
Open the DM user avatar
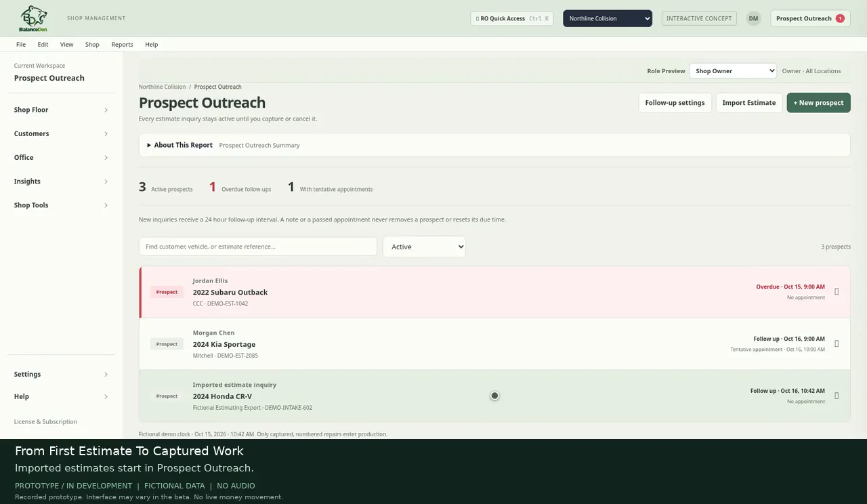pyautogui.click(x=753, y=18)
